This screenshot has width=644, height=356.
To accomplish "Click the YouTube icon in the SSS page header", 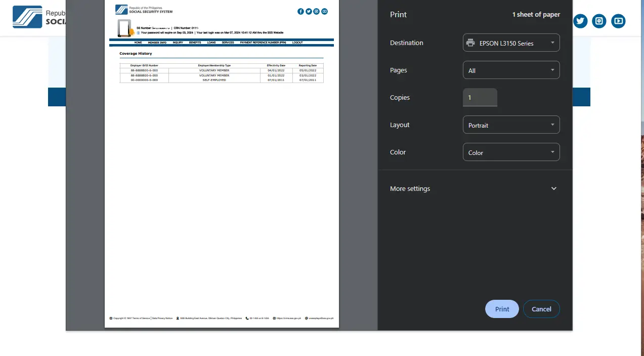I will 324,11.
